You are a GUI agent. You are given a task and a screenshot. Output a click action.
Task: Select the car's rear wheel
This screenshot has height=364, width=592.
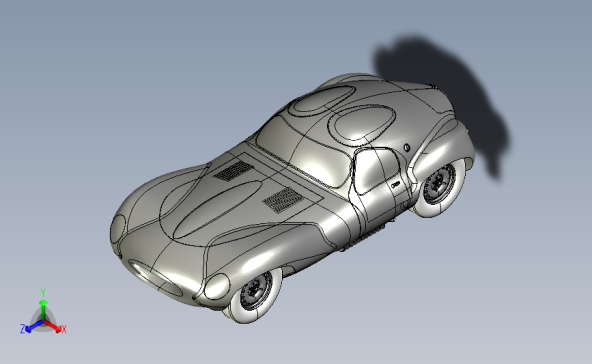[439, 187]
